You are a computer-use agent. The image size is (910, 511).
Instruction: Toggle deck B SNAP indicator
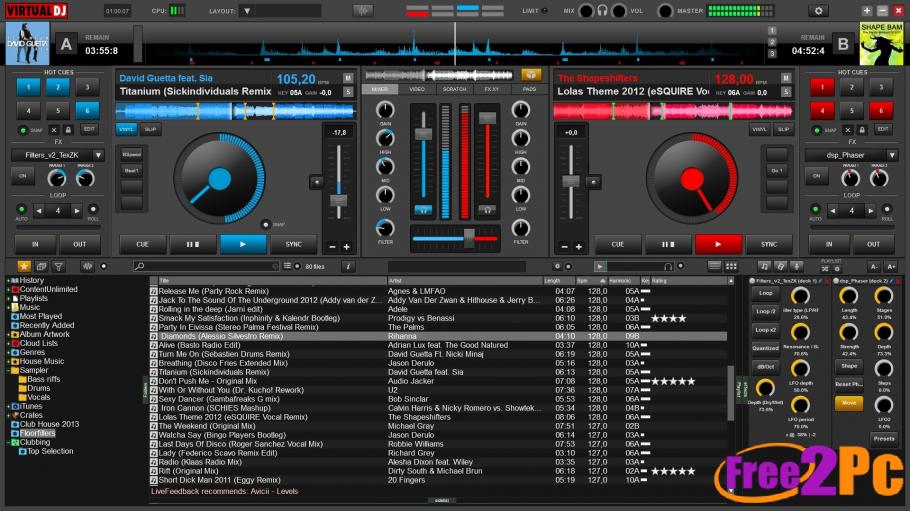tap(817, 130)
